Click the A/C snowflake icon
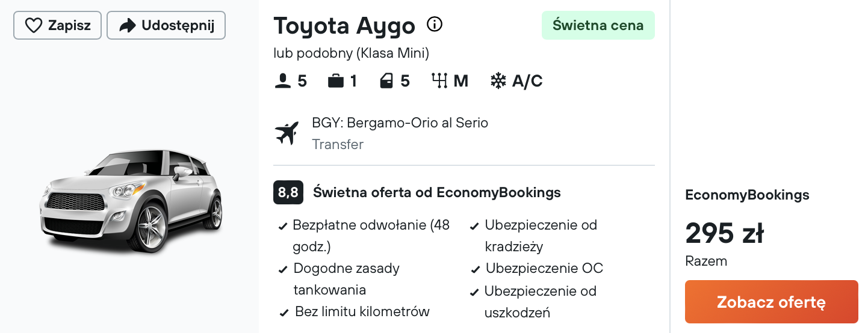 click(x=498, y=81)
